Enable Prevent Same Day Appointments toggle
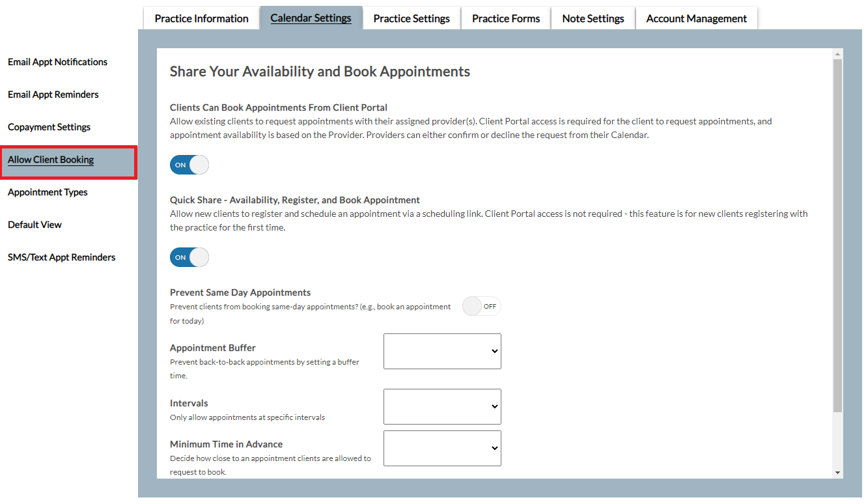 pos(481,306)
